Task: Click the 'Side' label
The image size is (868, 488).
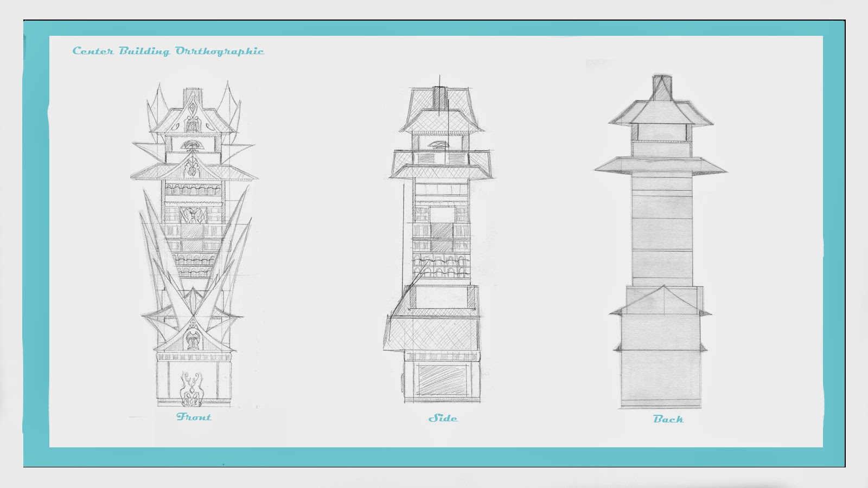Action: click(443, 419)
